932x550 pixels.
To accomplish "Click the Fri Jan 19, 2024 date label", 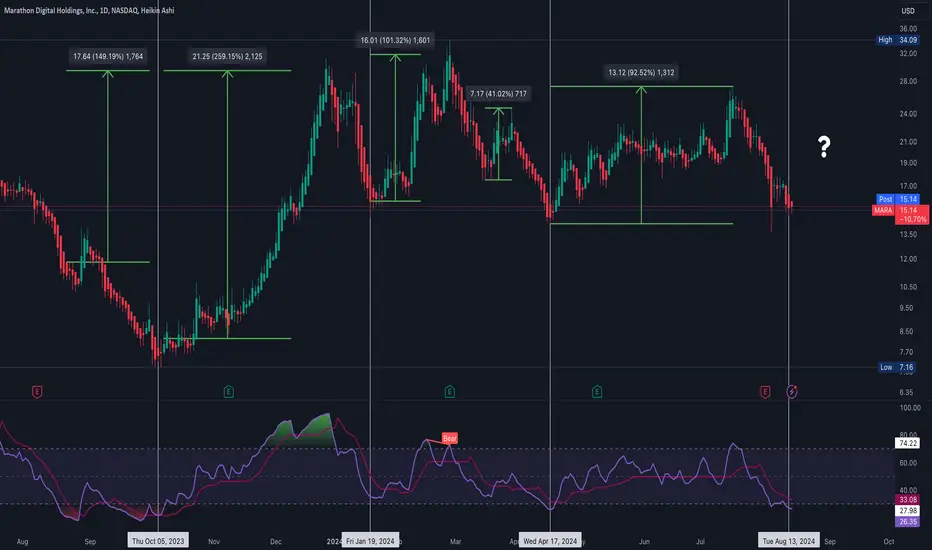I will [x=370, y=541].
